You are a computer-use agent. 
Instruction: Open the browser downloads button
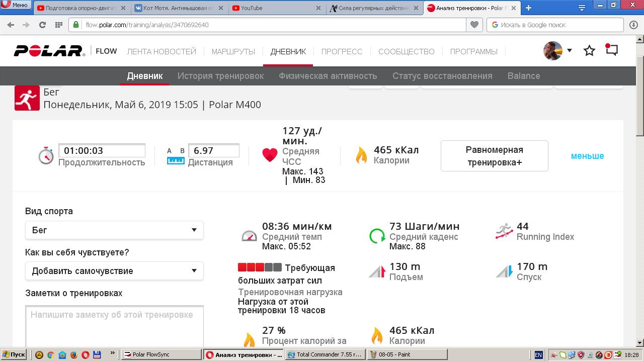tap(634, 25)
